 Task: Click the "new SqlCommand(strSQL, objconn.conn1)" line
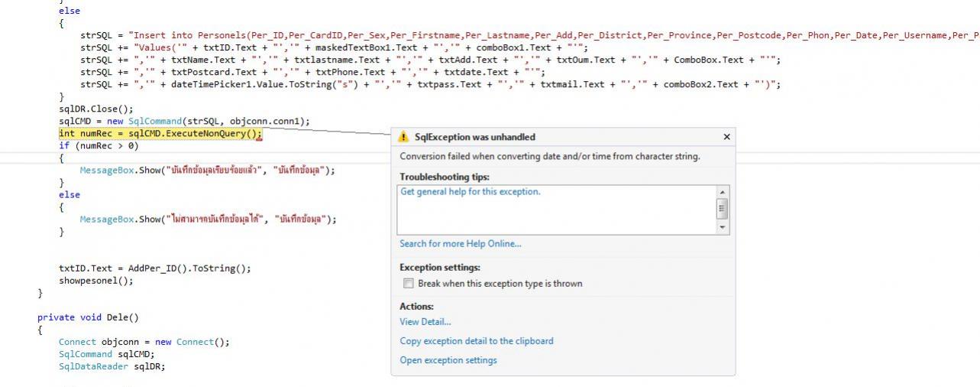click(184, 122)
